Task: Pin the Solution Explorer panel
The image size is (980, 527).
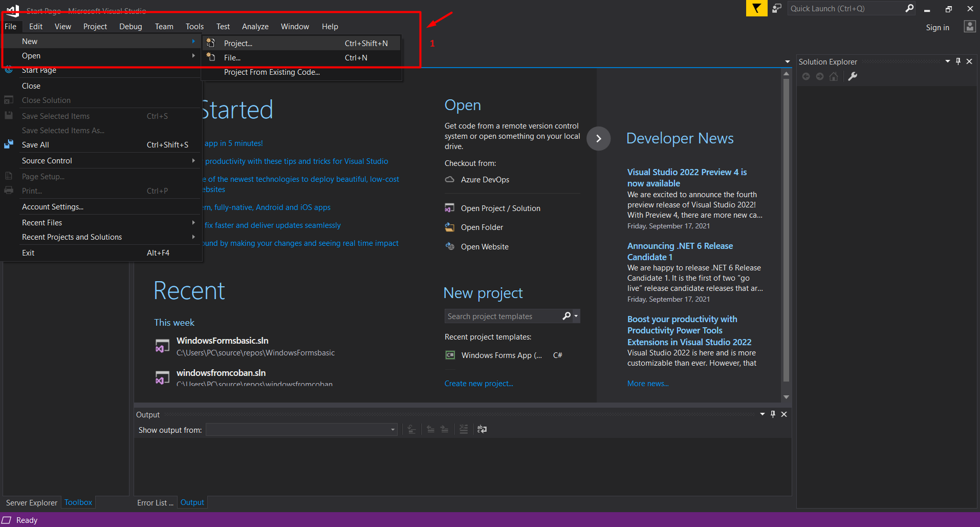Action: click(x=958, y=61)
